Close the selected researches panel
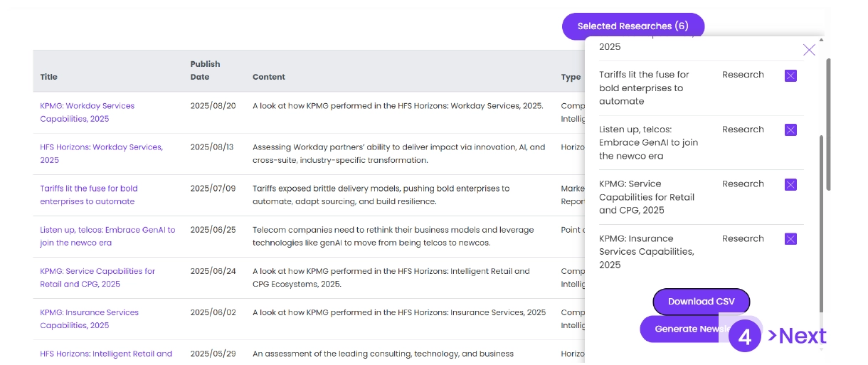868x365 pixels. (x=809, y=50)
